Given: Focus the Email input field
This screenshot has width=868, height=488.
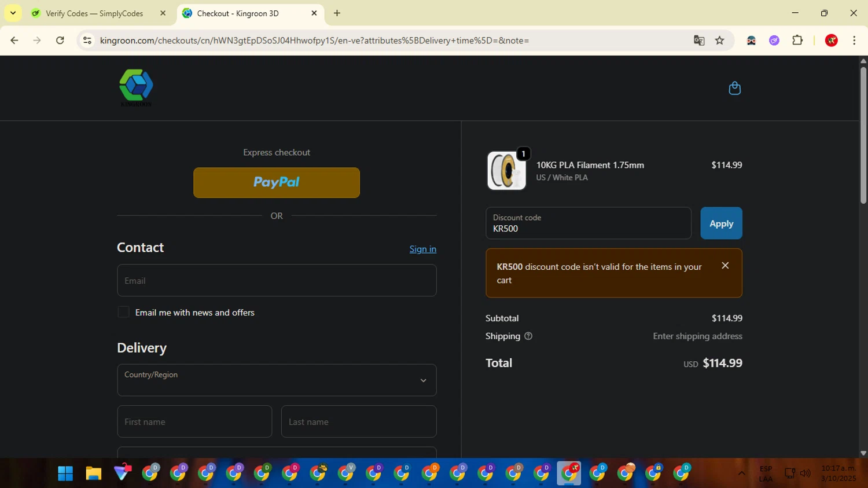Looking at the screenshot, I should coord(277,281).
